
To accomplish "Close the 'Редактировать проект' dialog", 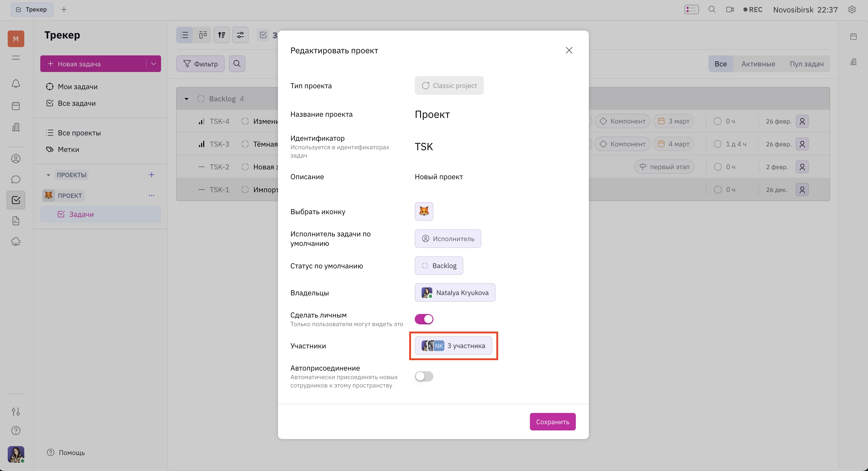I will tap(569, 50).
